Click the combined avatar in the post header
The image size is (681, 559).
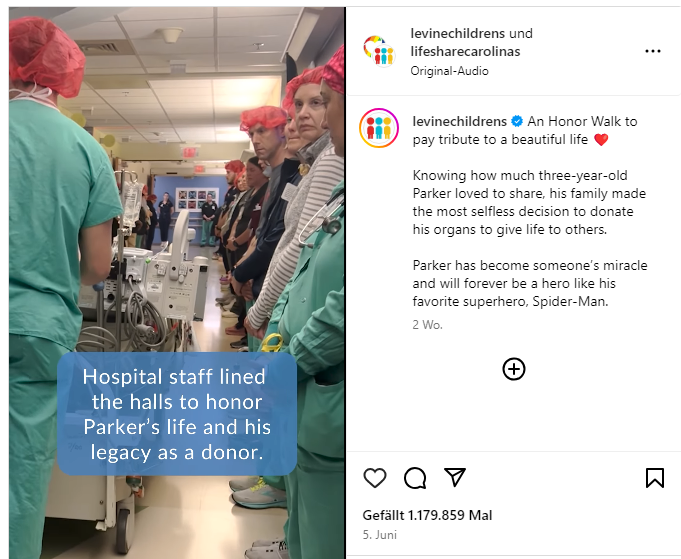tap(379, 51)
